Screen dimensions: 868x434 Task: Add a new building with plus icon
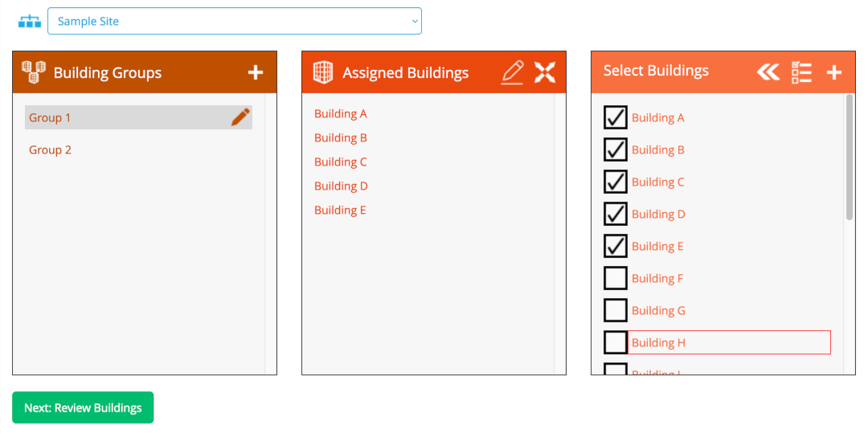(x=833, y=73)
